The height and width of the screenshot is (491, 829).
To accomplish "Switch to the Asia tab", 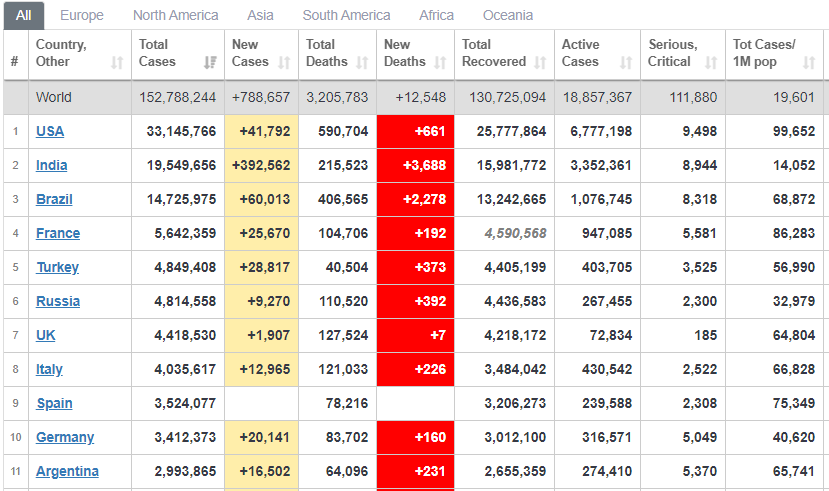I will click(x=261, y=15).
